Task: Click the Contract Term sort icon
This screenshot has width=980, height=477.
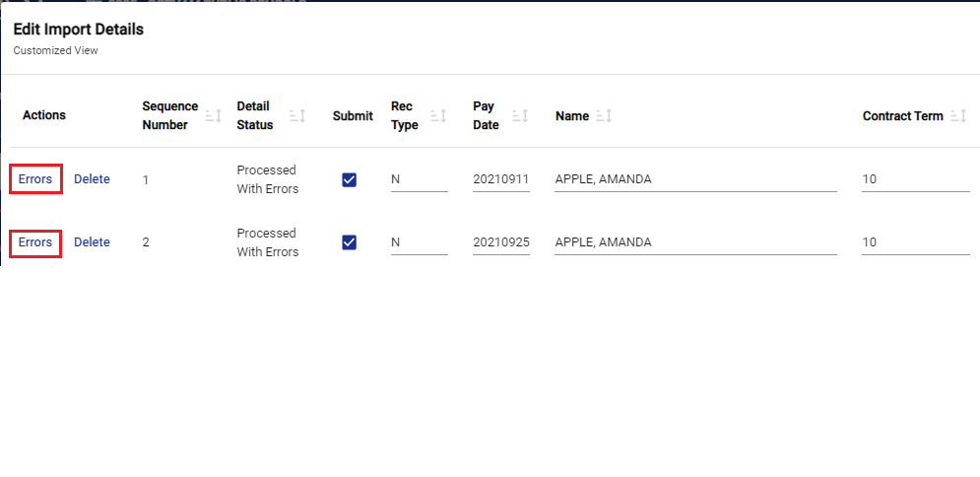Action: [x=957, y=116]
